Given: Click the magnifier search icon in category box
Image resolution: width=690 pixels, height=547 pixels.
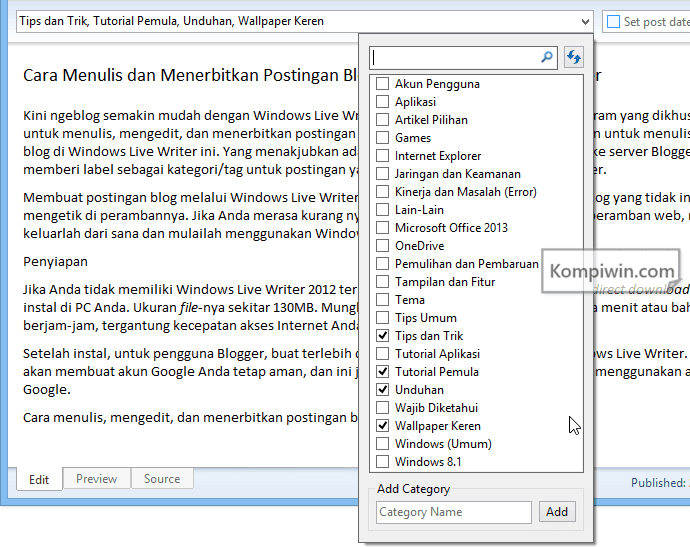Looking at the screenshot, I should click(547, 57).
